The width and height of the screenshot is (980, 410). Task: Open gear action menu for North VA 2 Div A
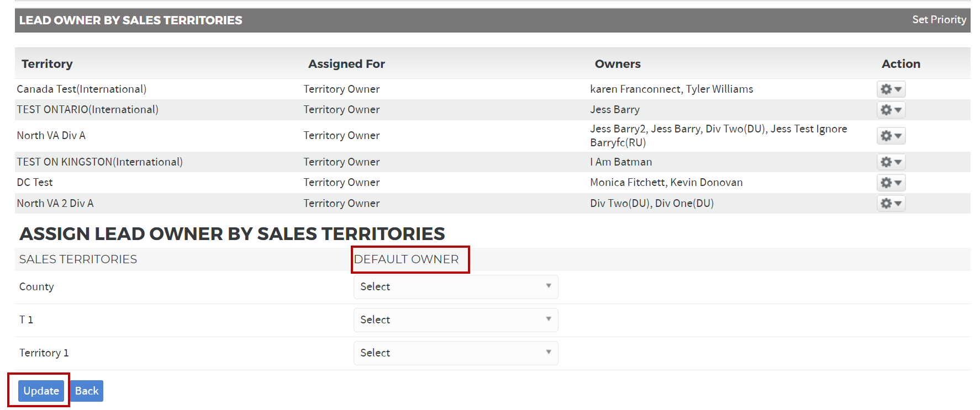[891, 204]
